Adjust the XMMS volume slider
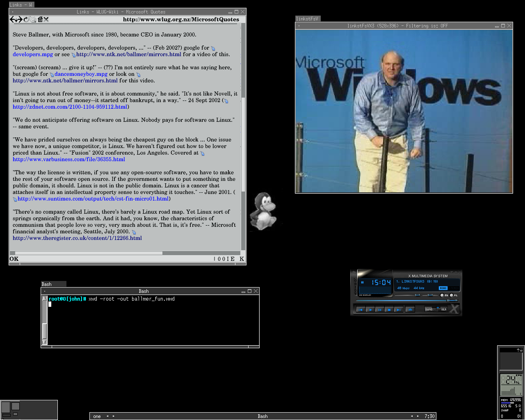Image resolution: width=525 pixels, height=420 pixels. [408, 295]
